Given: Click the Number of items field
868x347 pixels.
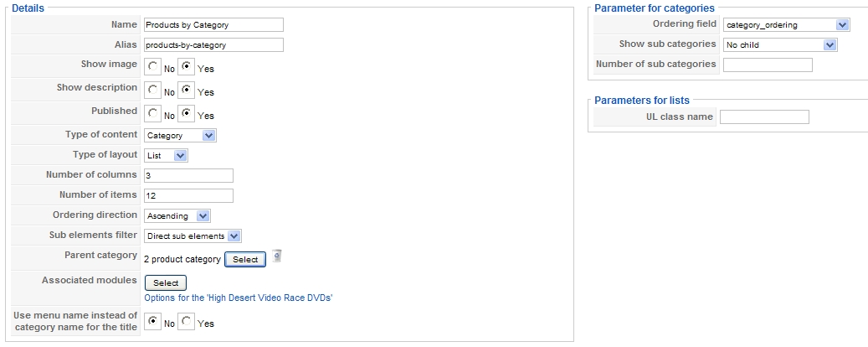Looking at the screenshot, I should (x=188, y=195).
